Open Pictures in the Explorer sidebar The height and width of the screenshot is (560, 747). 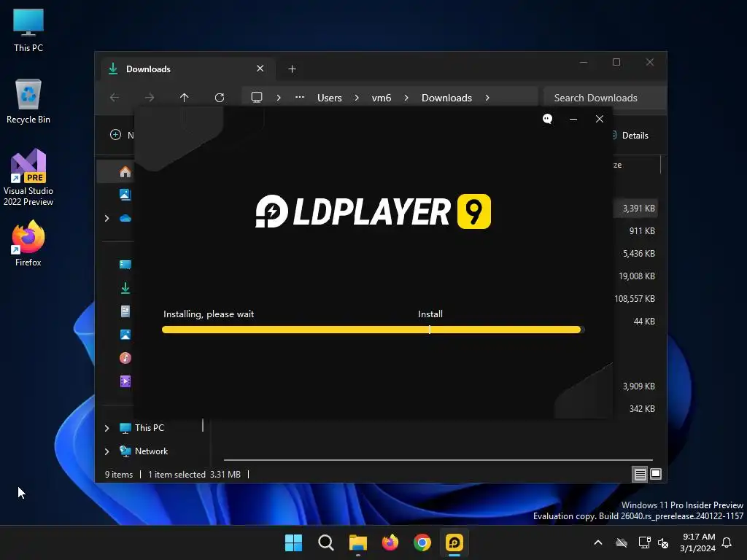click(x=125, y=334)
